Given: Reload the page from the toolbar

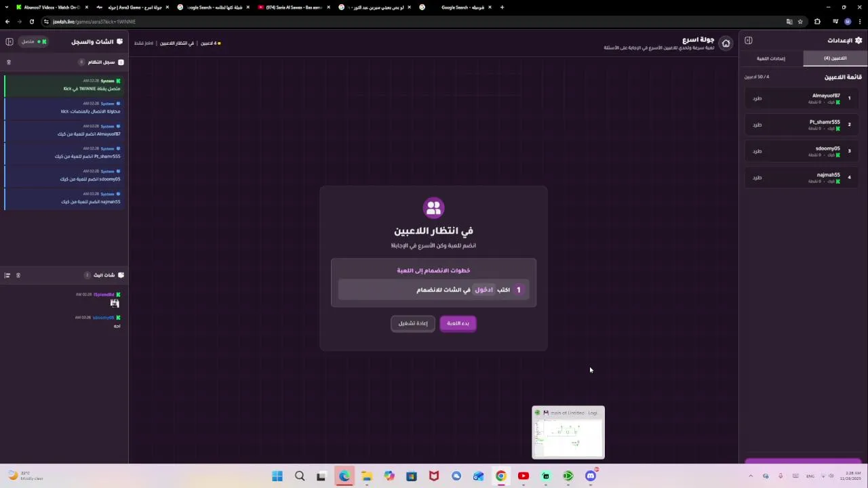Looking at the screenshot, I should 31,22.
